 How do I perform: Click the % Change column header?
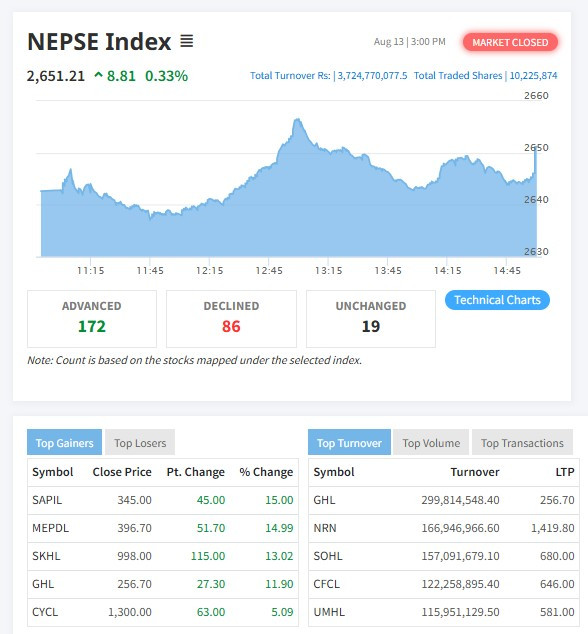pos(266,472)
